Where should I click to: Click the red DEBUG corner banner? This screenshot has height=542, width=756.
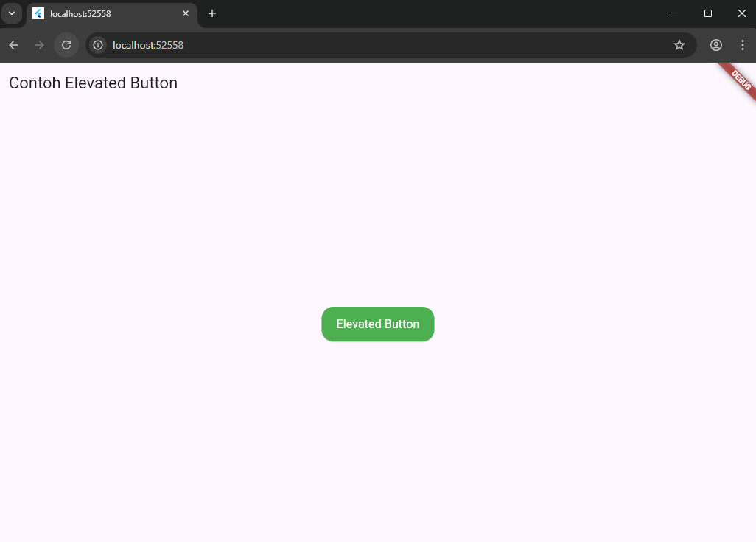[741, 79]
